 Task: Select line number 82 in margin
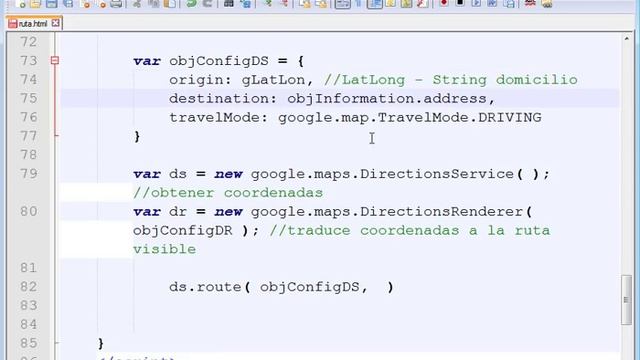coord(29,287)
